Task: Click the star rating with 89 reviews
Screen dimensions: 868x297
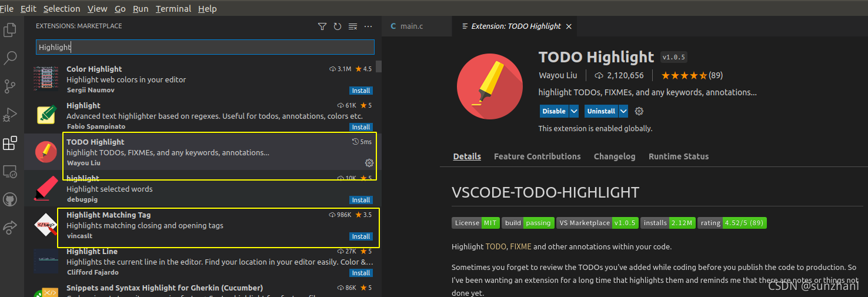Action: tap(692, 75)
